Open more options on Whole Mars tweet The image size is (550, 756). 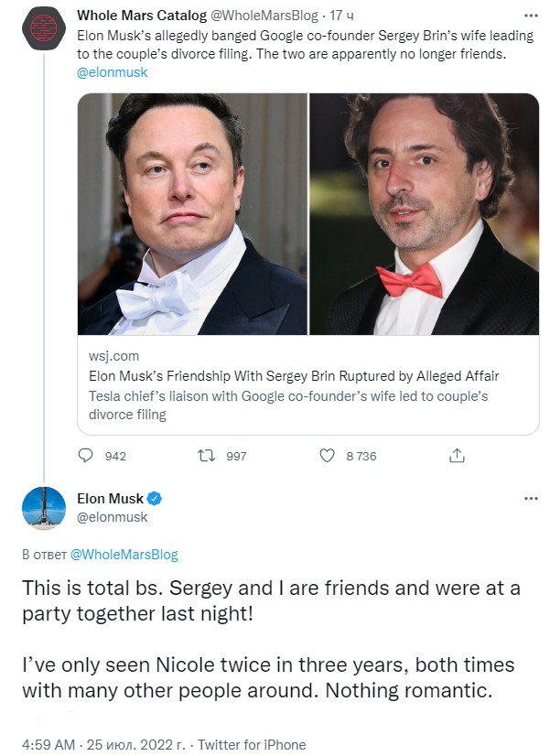click(x=531, y=16)
